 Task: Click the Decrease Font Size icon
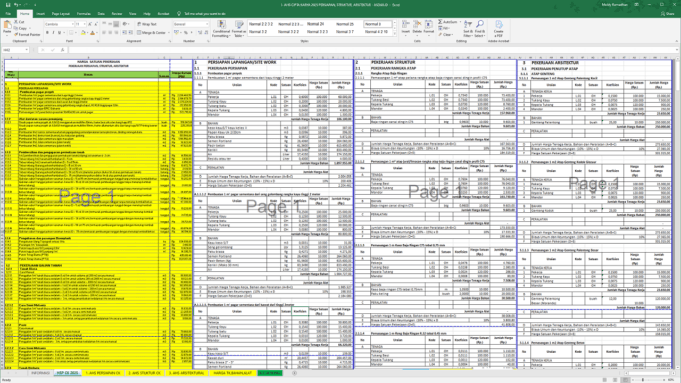[x=96, y=24]
